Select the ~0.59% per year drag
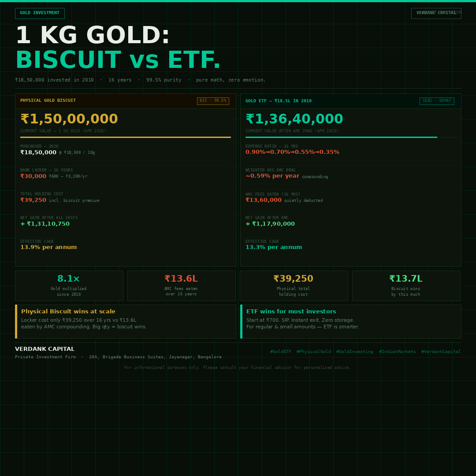Screen dimensions: 476x476 [x=272, y=176]
